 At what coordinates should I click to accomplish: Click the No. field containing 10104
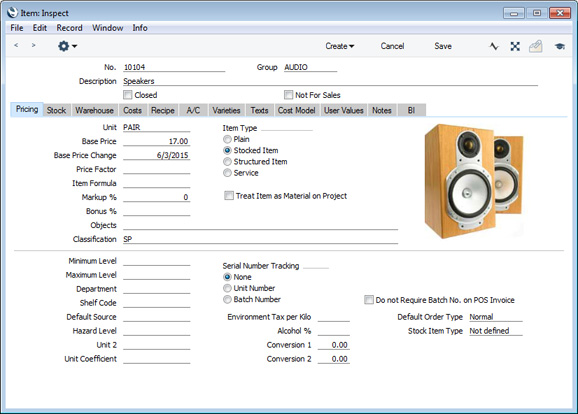pos(174,67)
